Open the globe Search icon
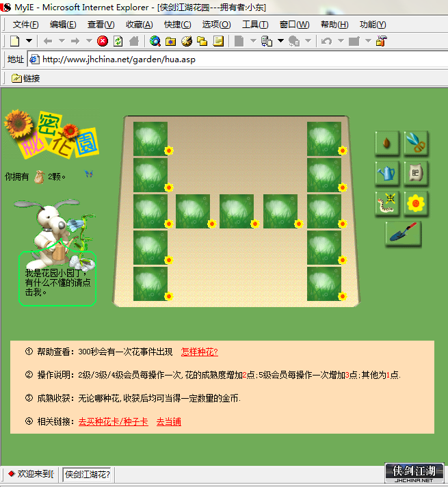 pyautogui.click(x=155, y=41)
